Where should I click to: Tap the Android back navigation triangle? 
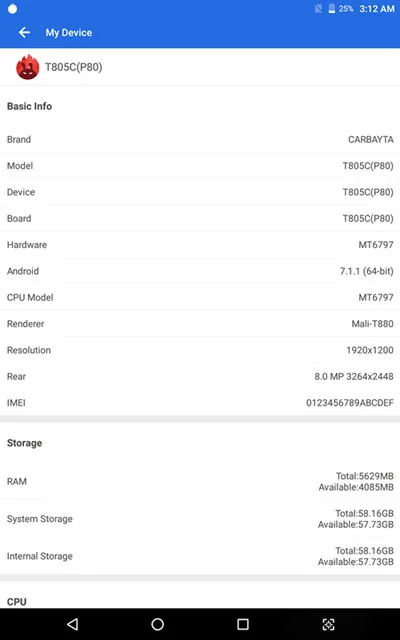tap(72, 624)
